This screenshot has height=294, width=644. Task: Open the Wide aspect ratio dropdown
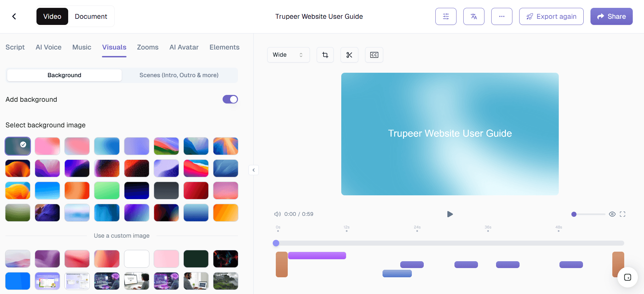coord(288,55)
